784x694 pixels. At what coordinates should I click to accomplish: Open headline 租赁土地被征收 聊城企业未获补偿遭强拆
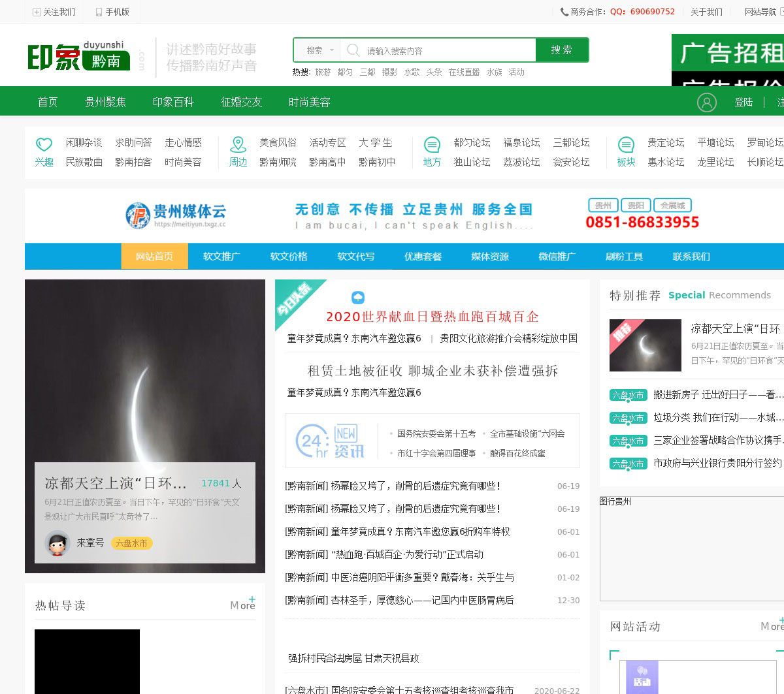(x=433, y=371)
